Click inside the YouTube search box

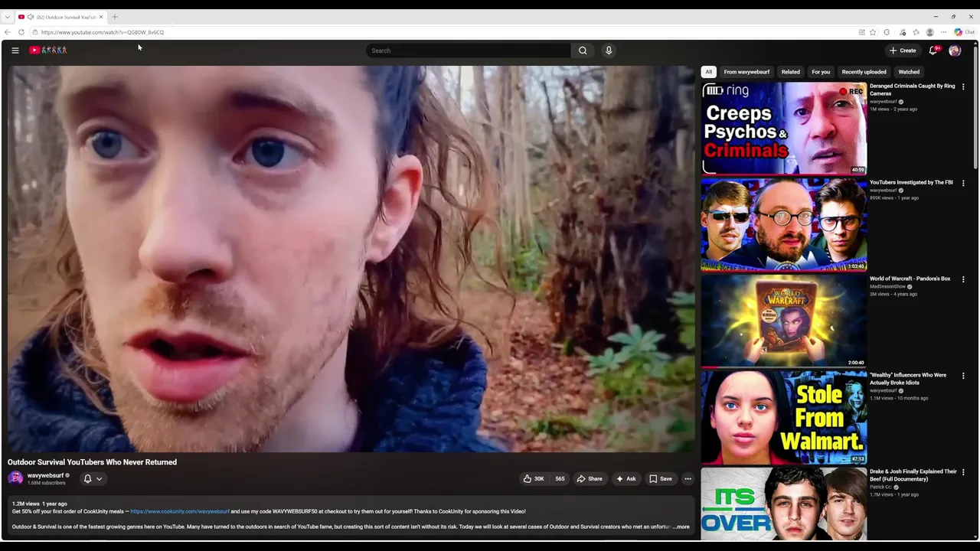[469, 51]
